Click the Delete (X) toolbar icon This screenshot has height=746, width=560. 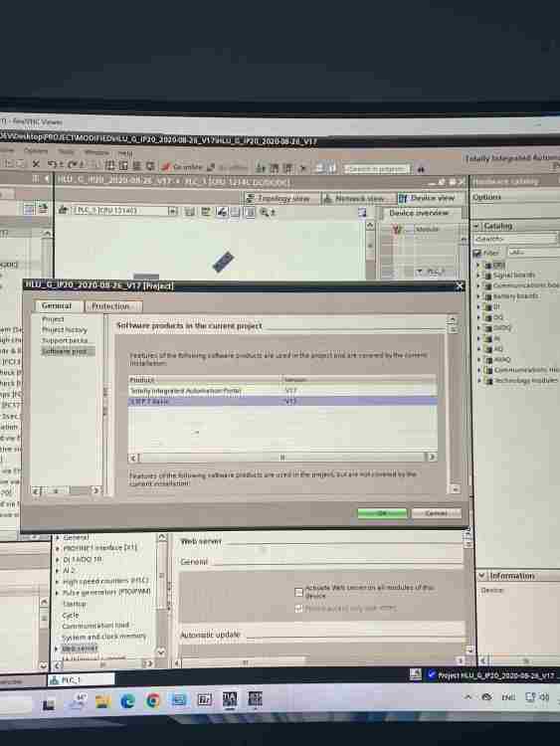click(36, 164)
